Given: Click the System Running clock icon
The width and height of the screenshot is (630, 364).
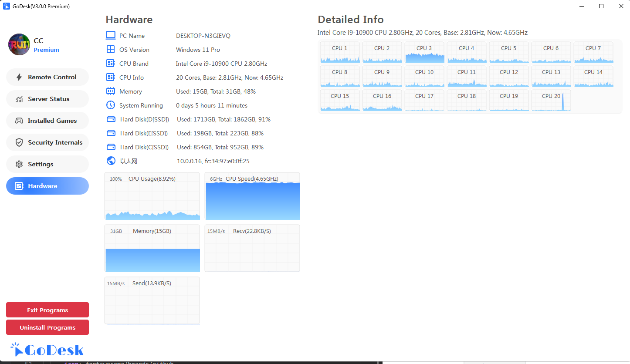Looking at the screenshot, I should click(111, 105).
